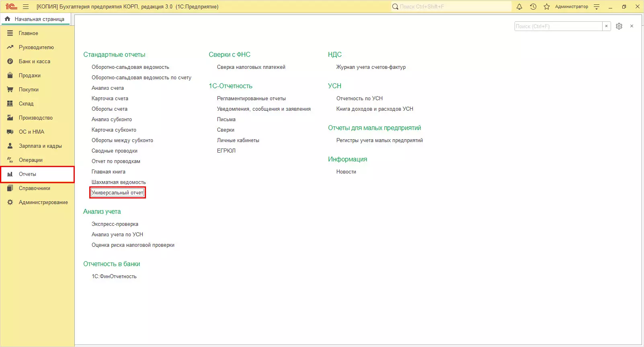The image size is (644, 347).
Task: Open Универсальный отчет
Action: (117, 192)
